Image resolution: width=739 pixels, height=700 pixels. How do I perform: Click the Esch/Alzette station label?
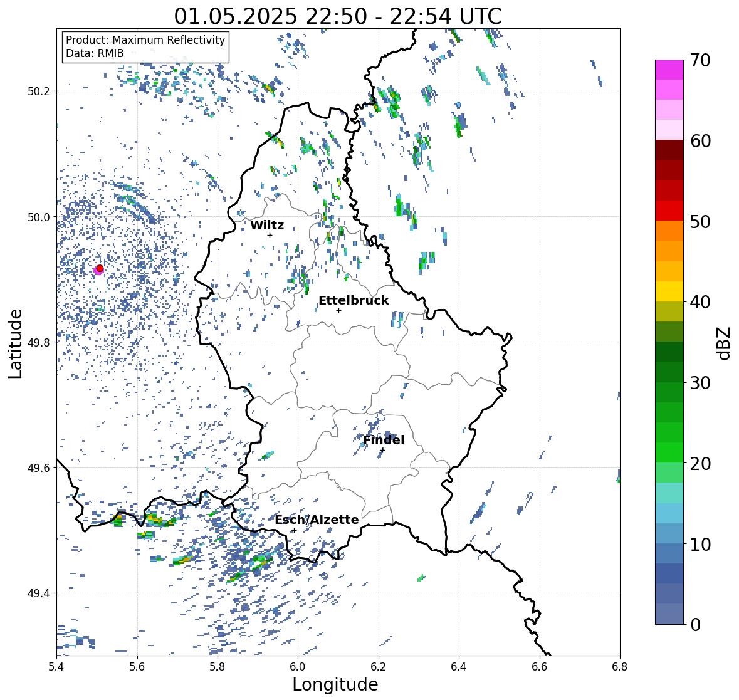click(317, 520)
